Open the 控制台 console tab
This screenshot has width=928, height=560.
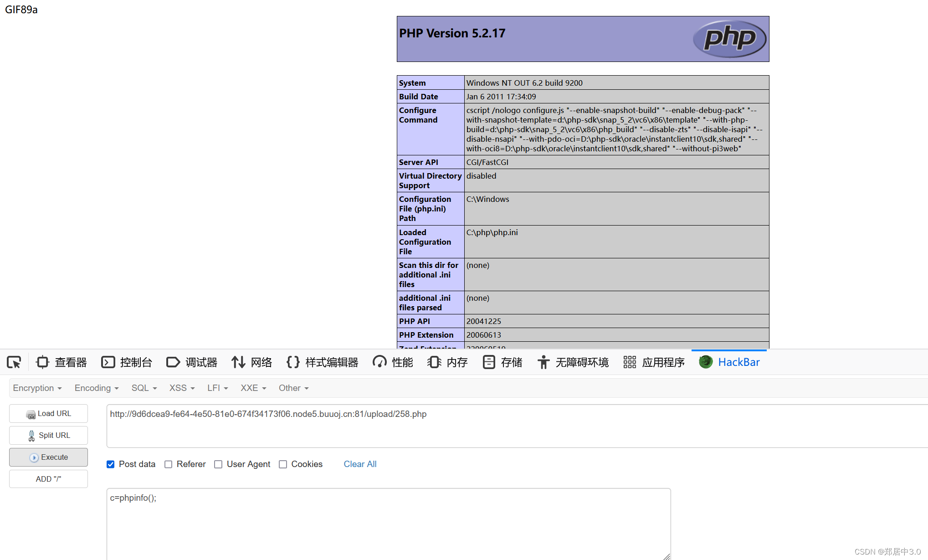pos(127,362)
